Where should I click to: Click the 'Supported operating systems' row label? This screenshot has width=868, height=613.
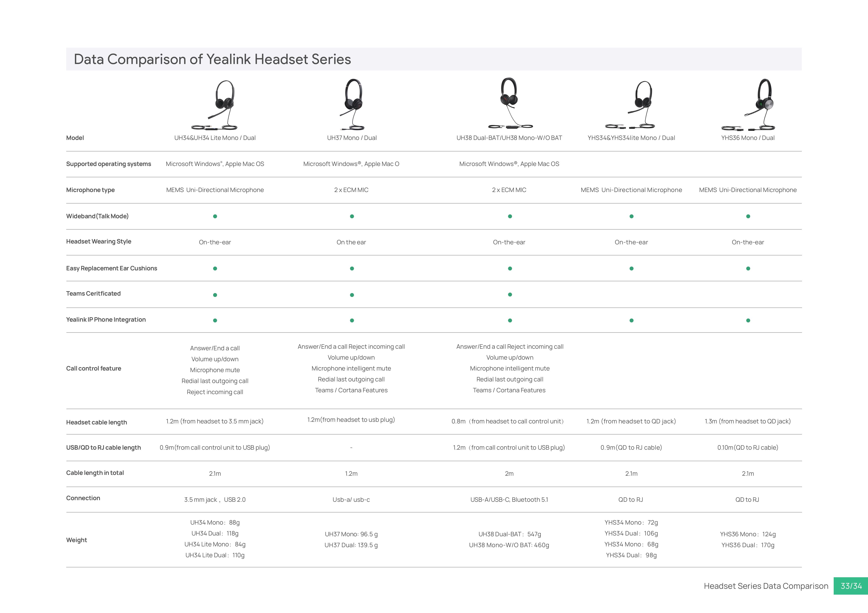(x=109, y=164)
